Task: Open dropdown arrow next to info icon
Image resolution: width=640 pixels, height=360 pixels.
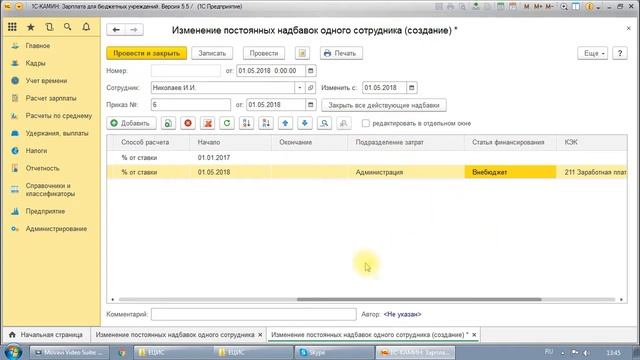Action: (598, 7)
